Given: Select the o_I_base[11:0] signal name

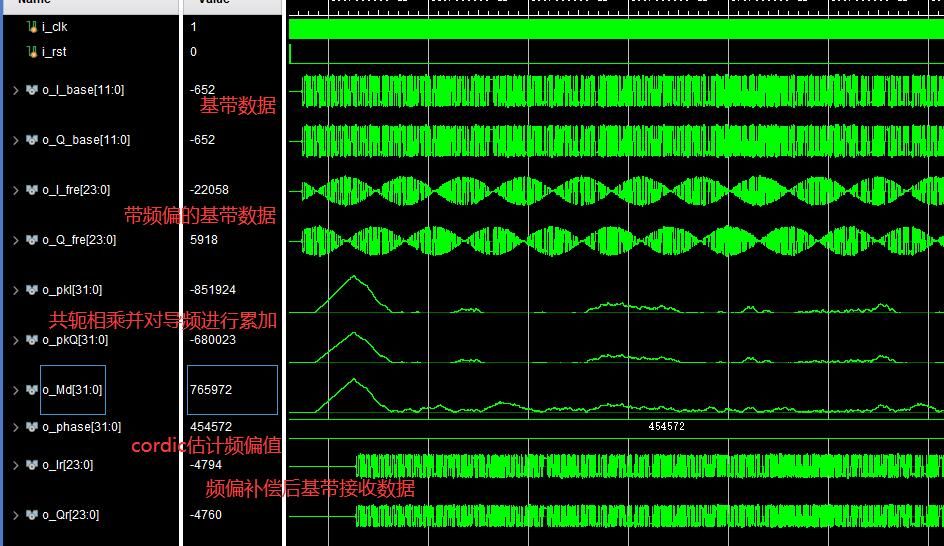Looking at the screenshot, I should 83,90.
